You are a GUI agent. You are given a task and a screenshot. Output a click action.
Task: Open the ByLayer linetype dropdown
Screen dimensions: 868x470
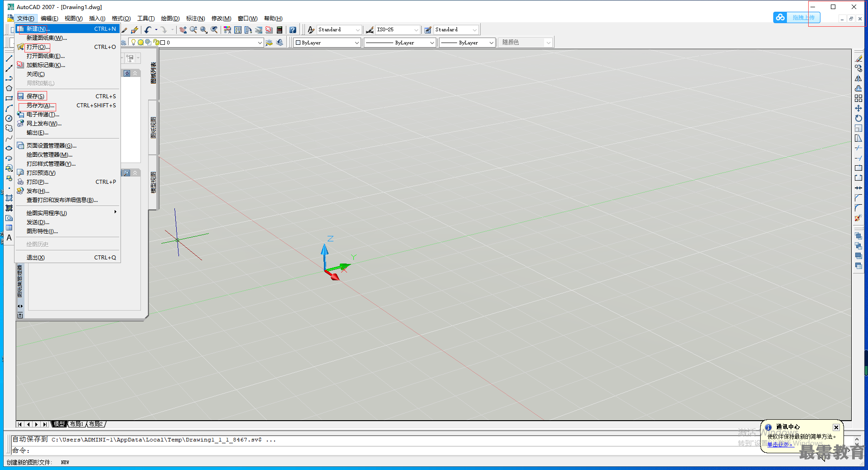[x=432, y=43]
